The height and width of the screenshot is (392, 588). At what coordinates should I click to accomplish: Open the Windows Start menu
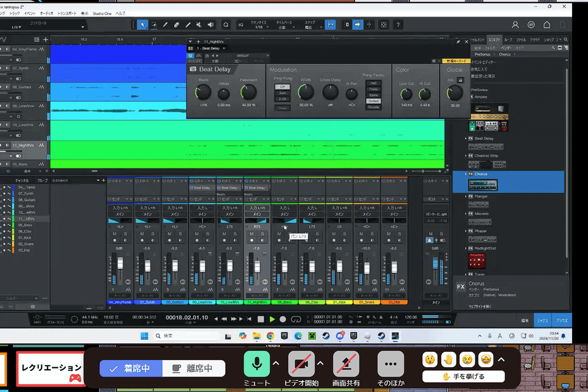tap(144, 336)
